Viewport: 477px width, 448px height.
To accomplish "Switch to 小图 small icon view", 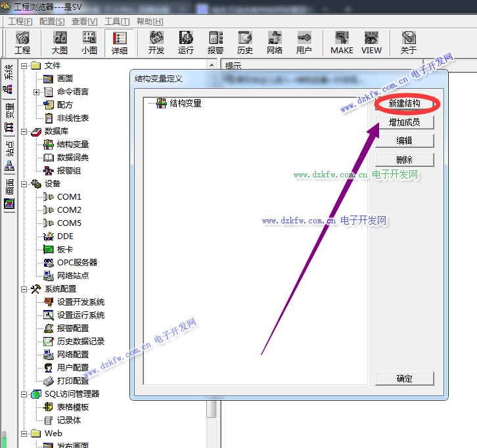I will click(x=89, y=43).
